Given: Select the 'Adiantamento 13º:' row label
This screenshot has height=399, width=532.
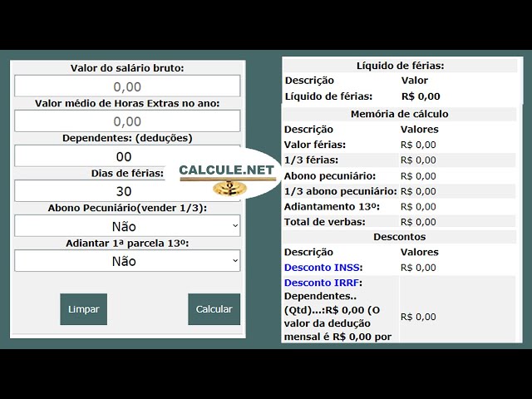Looking at the screenshot, I should 332,207.
